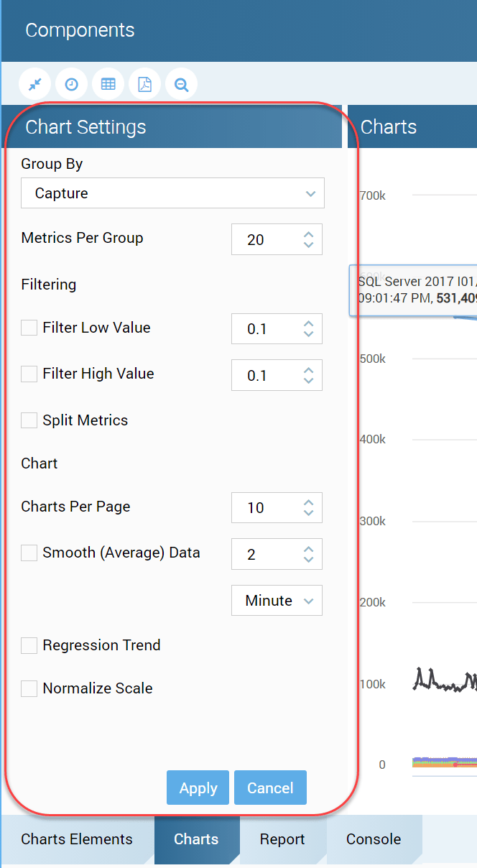This screenshot has width=477, height=868.
Task: Apply the chart settings
Action: click(x=198, y=788)
